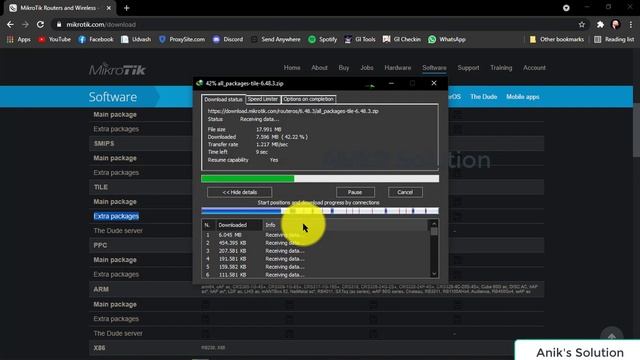Open the Hardware nav item
Viewport: 640px width, 360px height.
(398, 68)
